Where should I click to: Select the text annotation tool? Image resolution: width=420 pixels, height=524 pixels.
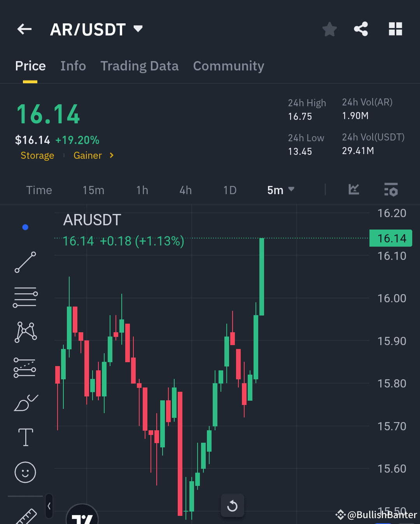(25, 437)
